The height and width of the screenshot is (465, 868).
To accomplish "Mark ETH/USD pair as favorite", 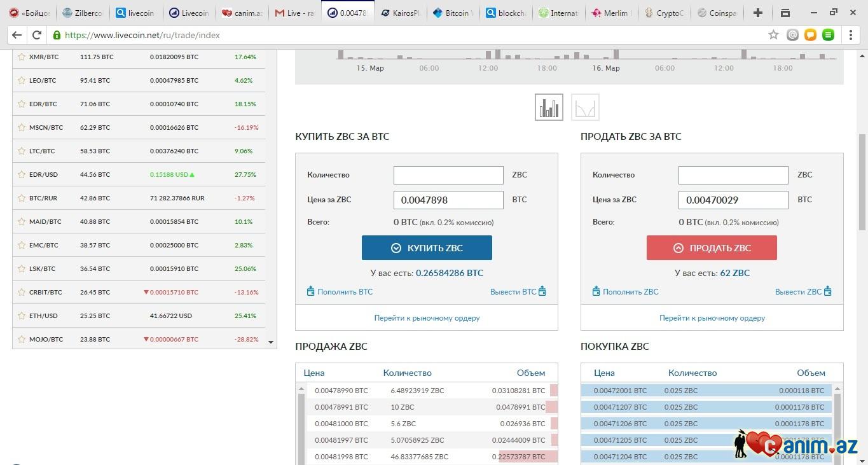I will [22, 316].
